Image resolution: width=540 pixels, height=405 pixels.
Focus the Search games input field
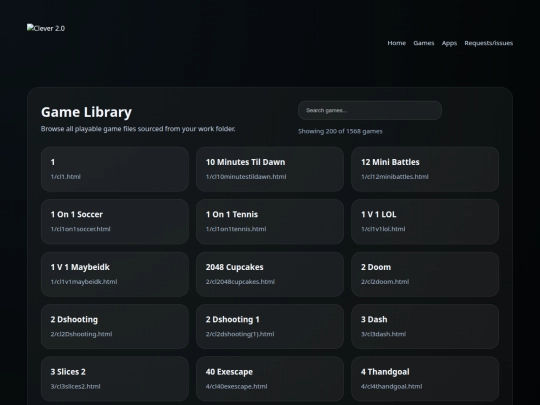(x=370, y=111)
